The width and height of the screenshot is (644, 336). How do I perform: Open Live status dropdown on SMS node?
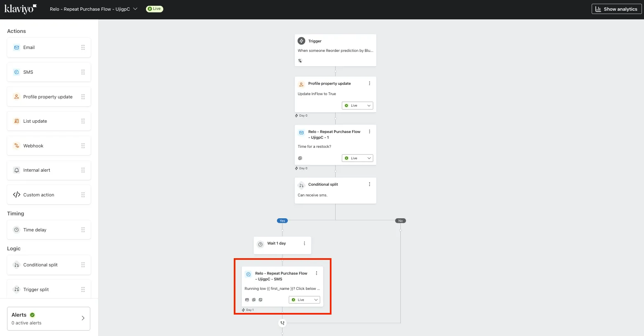304,300
